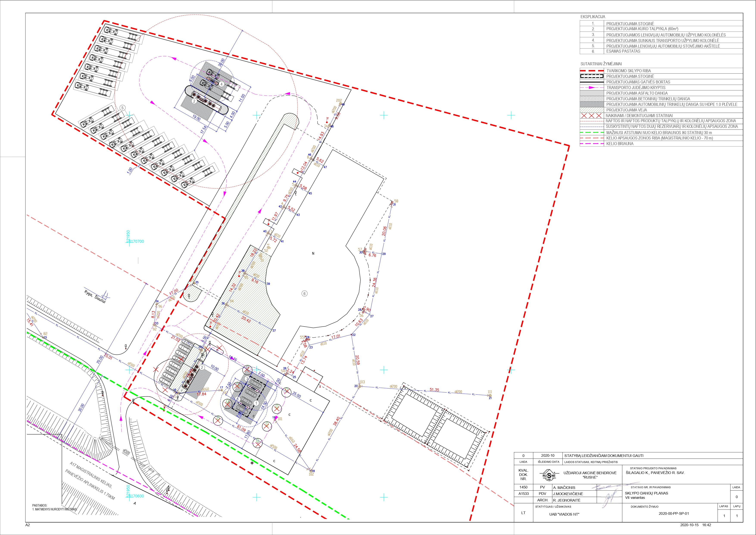Click the 'Ryga, Šiauliai' direction label
756x535 pixels.
(95, 296)
